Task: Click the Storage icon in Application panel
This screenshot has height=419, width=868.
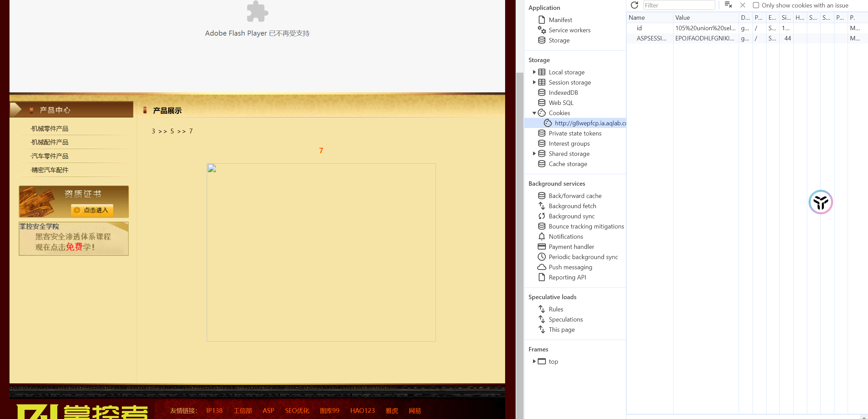Action: (541, 40)
